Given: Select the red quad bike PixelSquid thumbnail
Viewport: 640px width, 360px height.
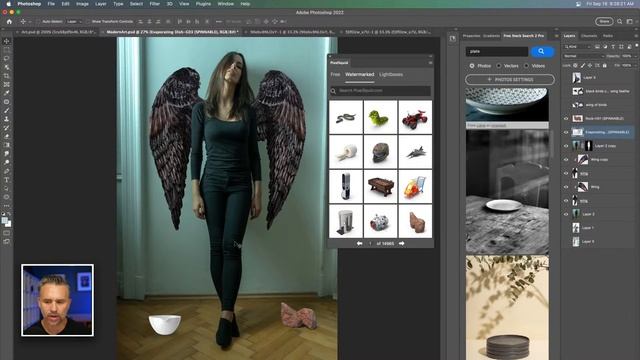Looking at the screenshot, I should [x=415, y=117].
